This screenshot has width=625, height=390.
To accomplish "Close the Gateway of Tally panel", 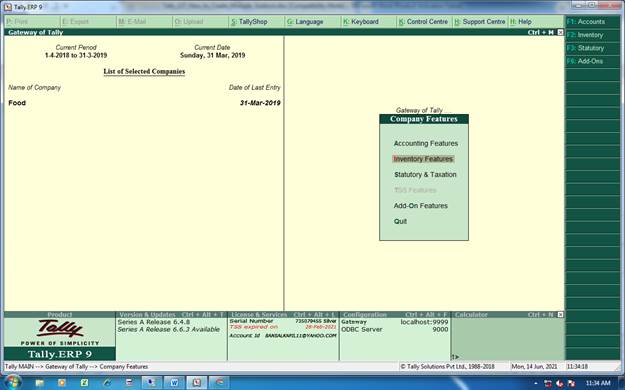I will (560, 32).
